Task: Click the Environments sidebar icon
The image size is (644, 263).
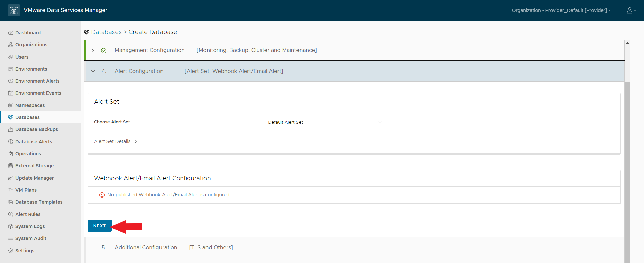Action: (x=11, y=69)
